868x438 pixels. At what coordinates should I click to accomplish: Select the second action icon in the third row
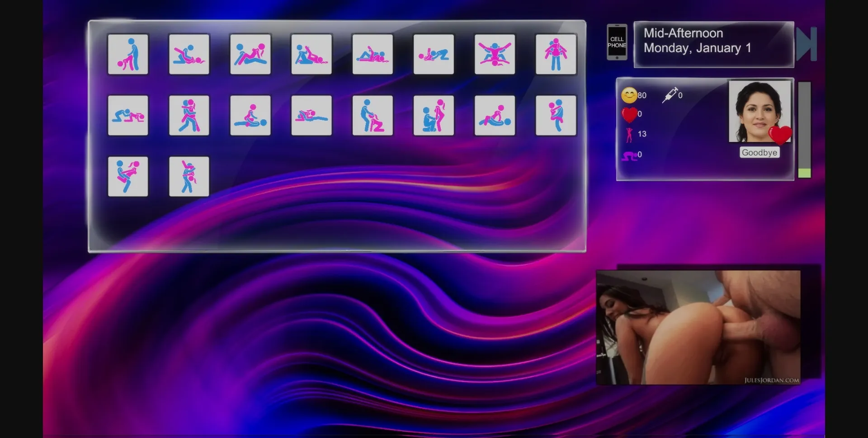point(189,176)
